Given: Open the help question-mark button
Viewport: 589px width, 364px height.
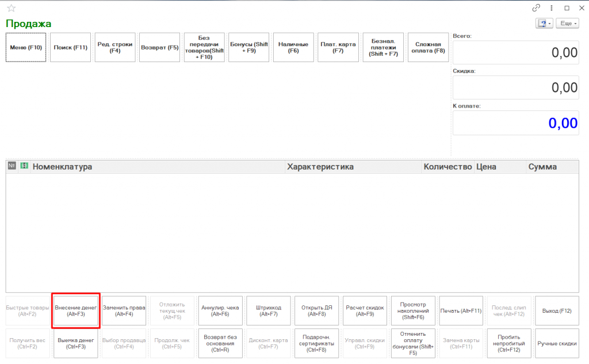Looking at the screenshot, I should coord(544,24).
